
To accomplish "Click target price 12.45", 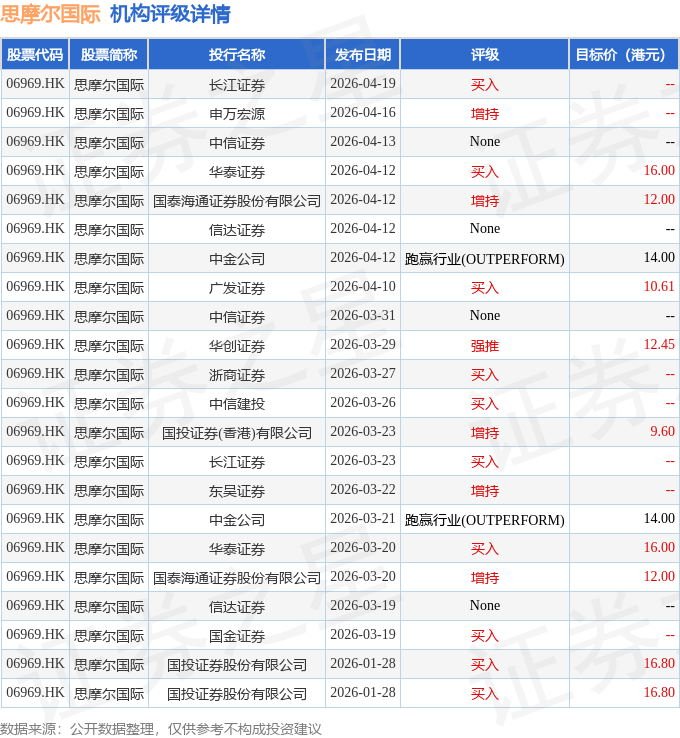I will [x=659, y=345].
